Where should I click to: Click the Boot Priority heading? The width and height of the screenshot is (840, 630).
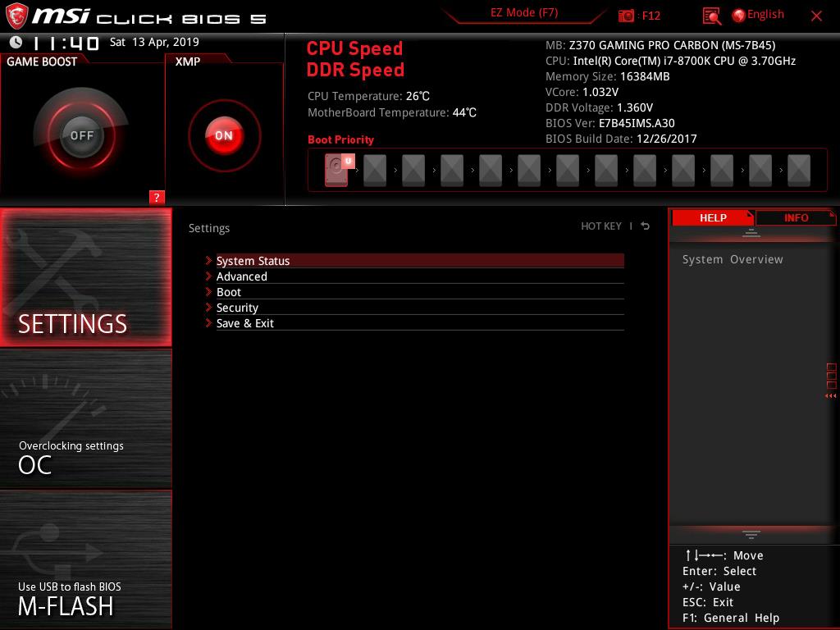click(340, 139)
